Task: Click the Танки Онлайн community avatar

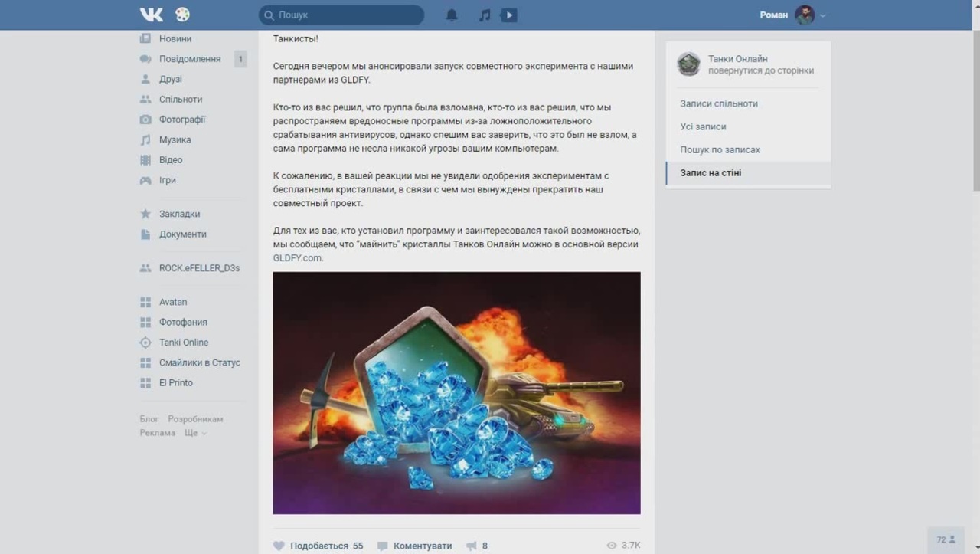Action: click(689, 64)
